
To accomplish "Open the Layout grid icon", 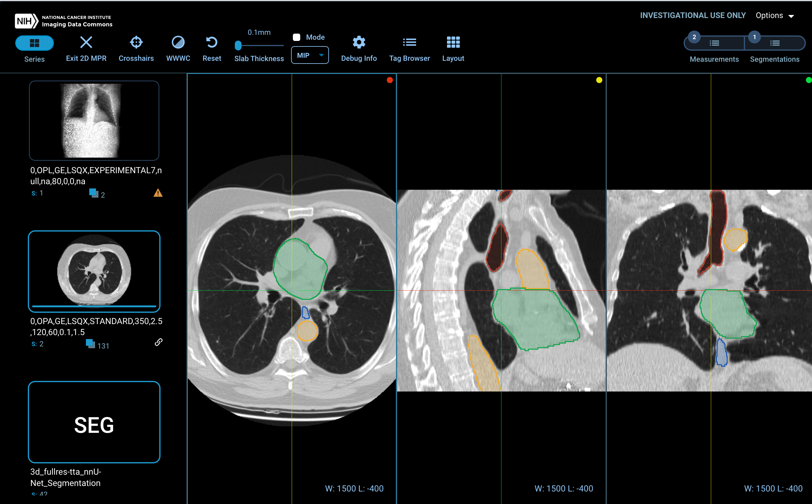I will point(453,42).
